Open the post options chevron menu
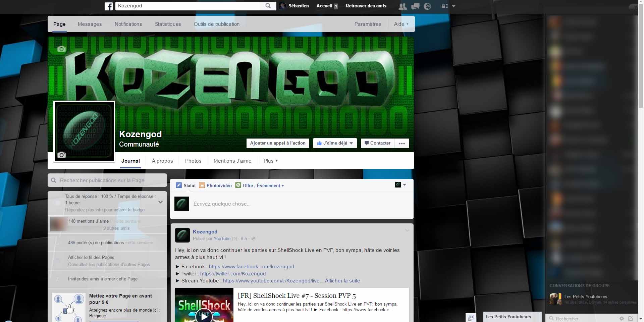Image resolution: width=644 pixels, height=322 pixels. [407, 230]
